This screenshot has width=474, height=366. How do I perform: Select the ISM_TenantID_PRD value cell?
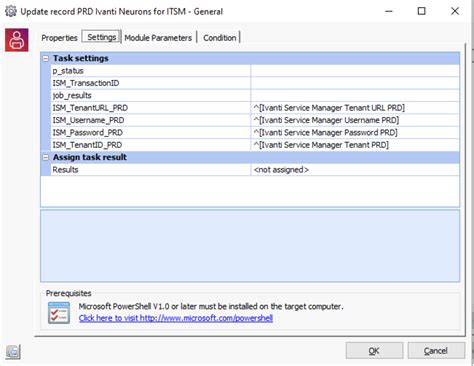click(355, 145)
